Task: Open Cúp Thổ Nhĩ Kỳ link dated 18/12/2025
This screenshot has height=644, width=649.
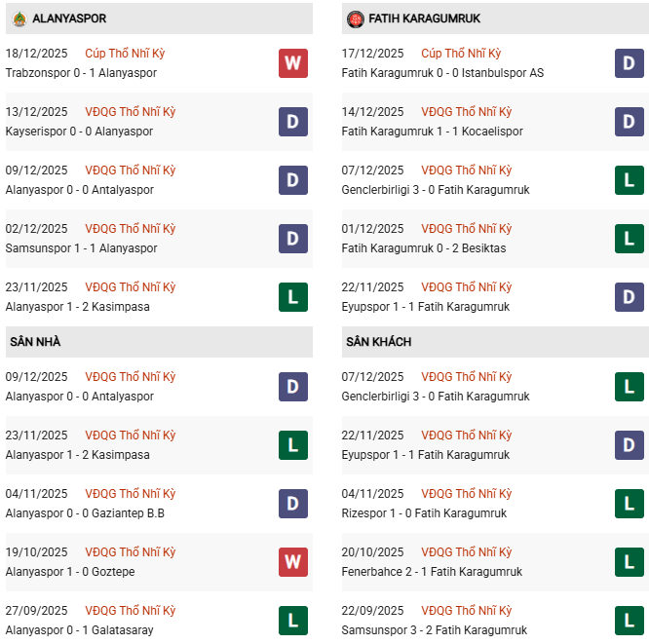Action: coord(130,54)
